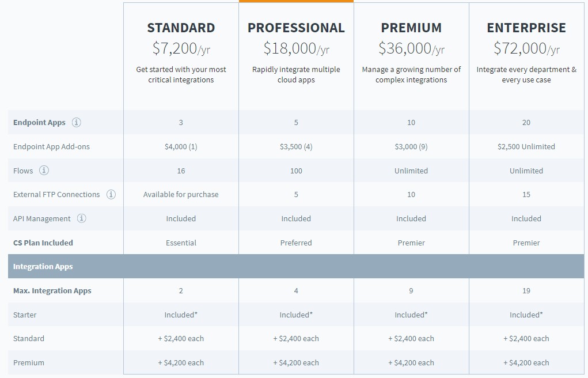Click the Integration Apps section header
The width and height of the screenshot is (588, 378).
pos(296,266)
